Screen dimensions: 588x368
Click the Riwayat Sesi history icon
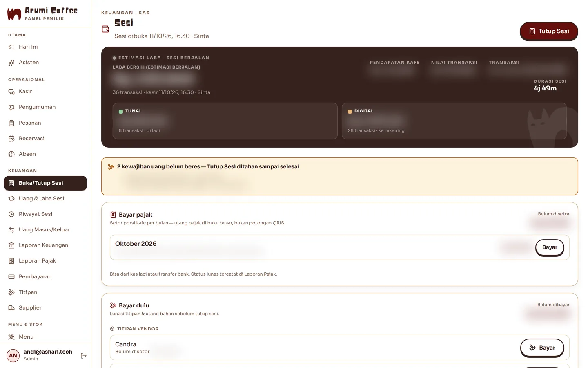point(11,214)
